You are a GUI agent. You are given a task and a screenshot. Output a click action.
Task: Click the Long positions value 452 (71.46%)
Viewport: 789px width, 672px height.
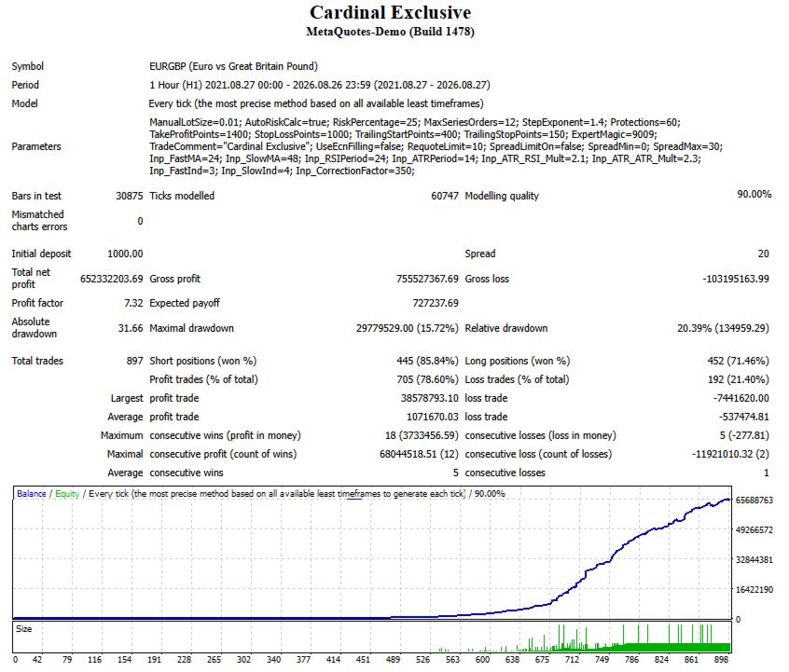tap(739, 361)
